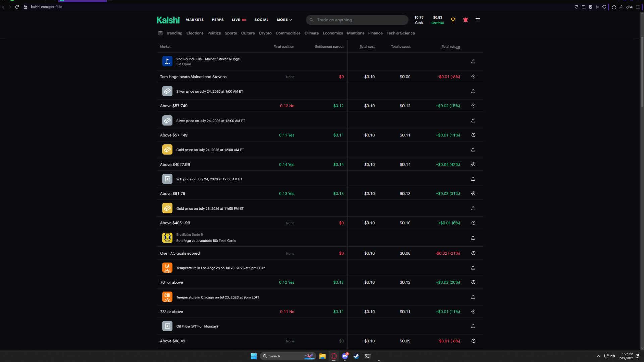Select the Crypto category tab
The height and width of the screenshot is (362, 644).
click(x=265, y=33)
